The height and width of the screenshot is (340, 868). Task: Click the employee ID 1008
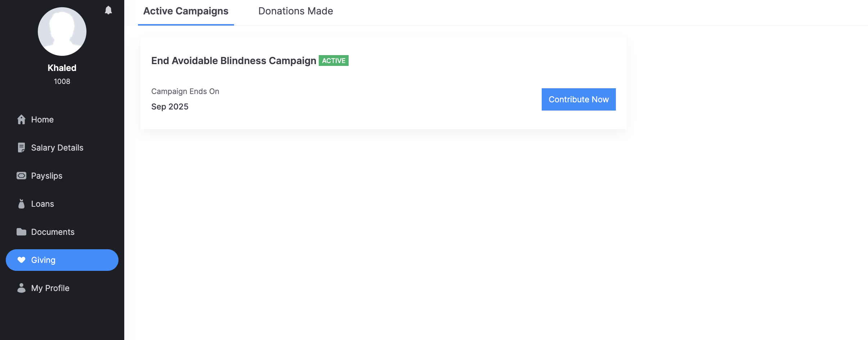[x=62, y=81]
